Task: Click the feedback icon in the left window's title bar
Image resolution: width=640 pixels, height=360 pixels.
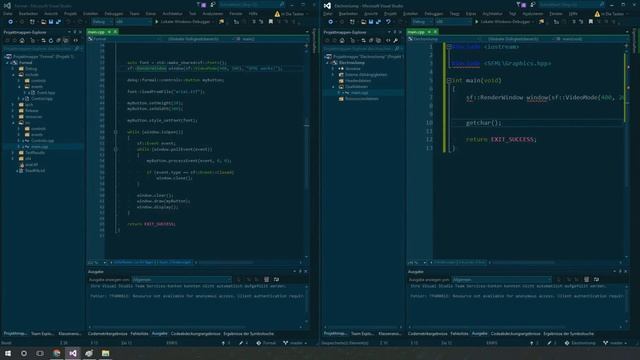Action: tap(213, 5)
